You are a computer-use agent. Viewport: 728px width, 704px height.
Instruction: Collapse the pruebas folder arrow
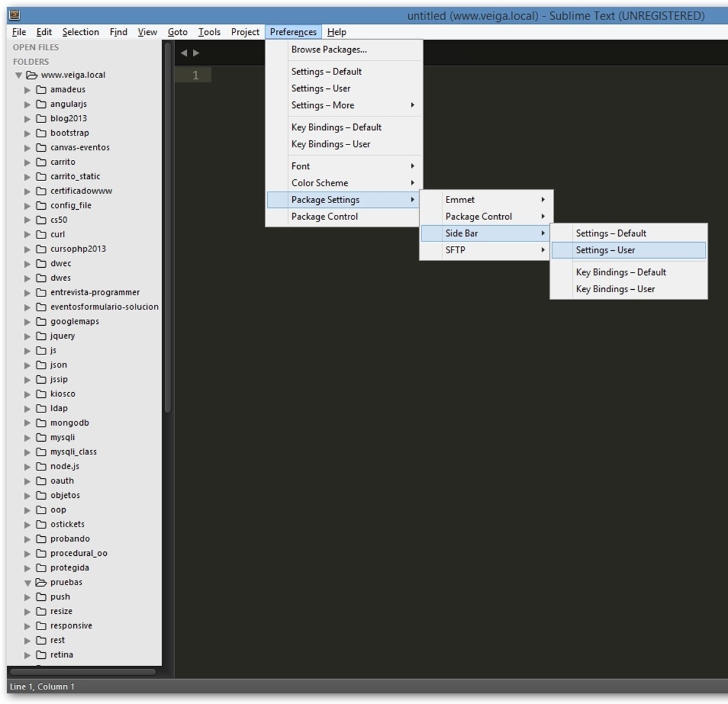27,583
